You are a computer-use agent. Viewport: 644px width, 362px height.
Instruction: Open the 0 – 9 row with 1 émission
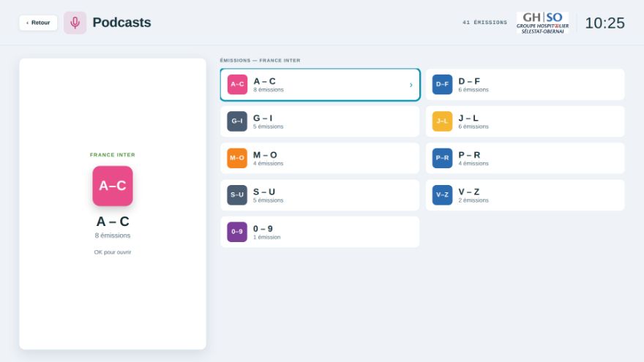[320, 232]
